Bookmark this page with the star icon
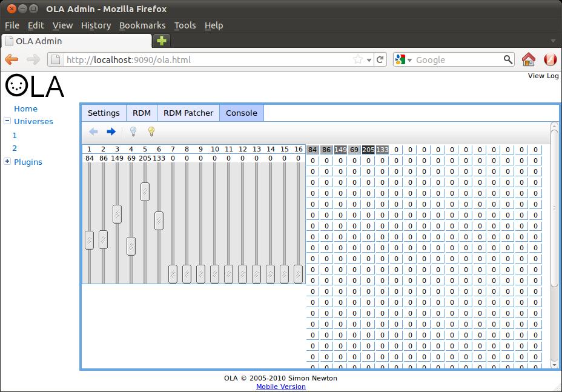The image size is (562, 392). tap(358, 59)
